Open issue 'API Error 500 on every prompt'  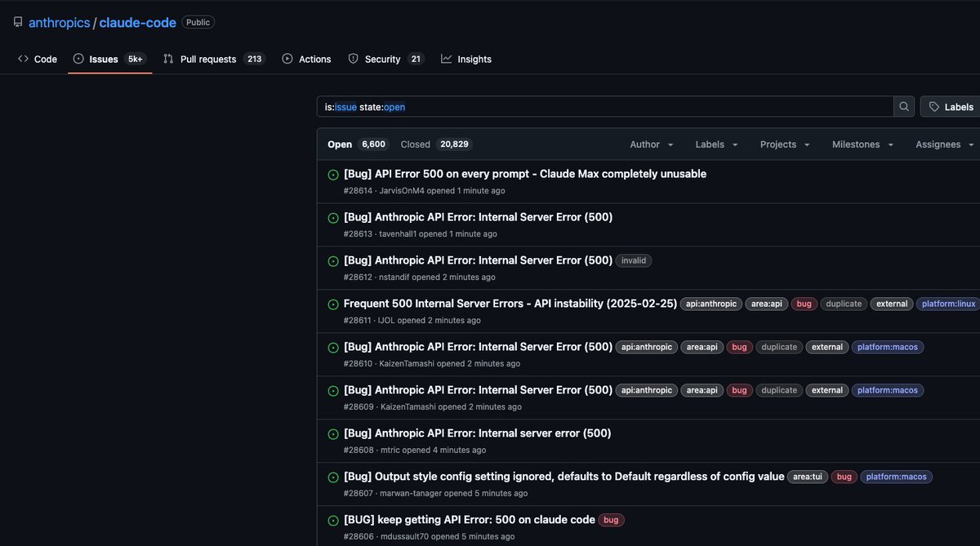pyautogui.click(x=525, y=174)
